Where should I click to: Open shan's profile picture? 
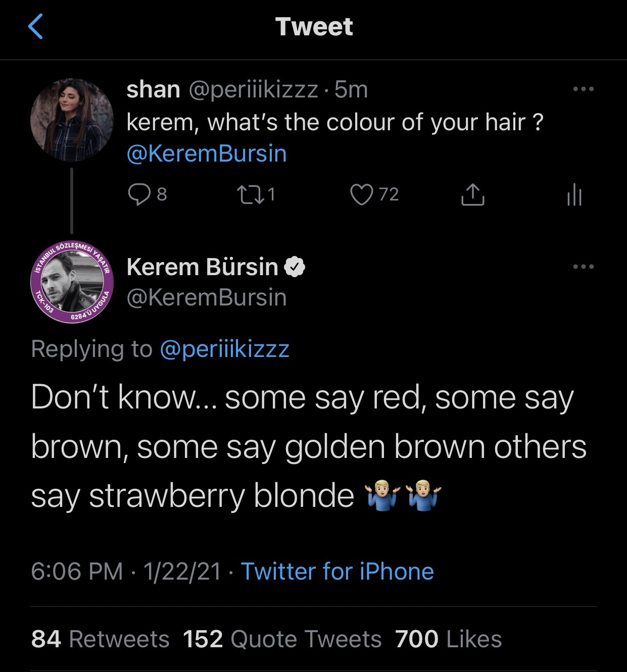[72, 120]
